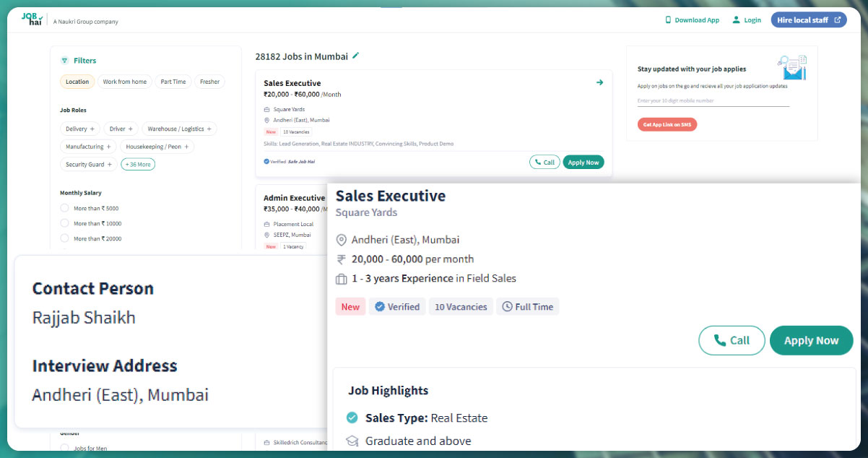The width and height of the screenshot is (868, 458).
Task: Click the Square Yards company name in the detail
Action: 366,212
